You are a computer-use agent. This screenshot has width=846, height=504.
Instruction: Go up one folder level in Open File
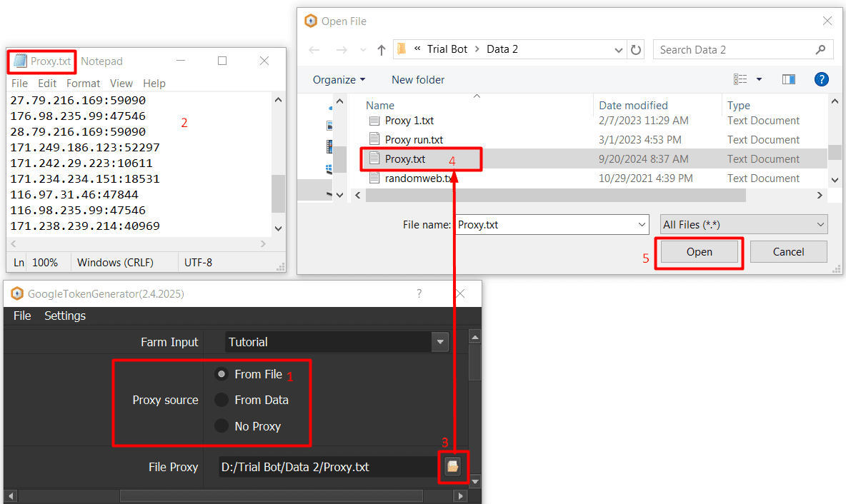382,50
